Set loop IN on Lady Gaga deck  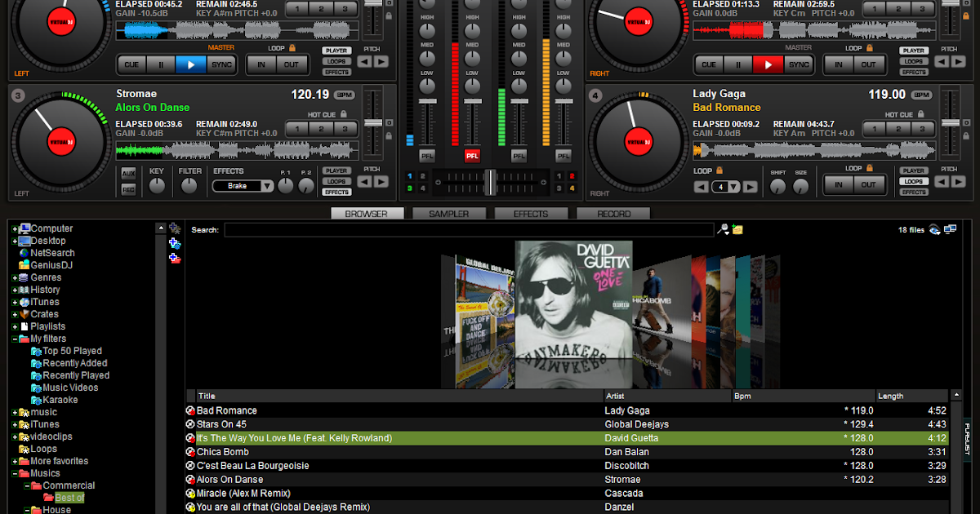click(x=839, y=185)
